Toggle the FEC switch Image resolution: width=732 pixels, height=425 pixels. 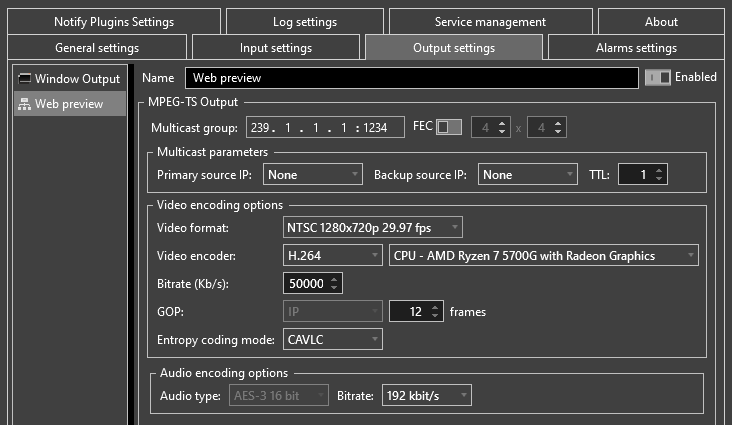(x=449, y=127)
